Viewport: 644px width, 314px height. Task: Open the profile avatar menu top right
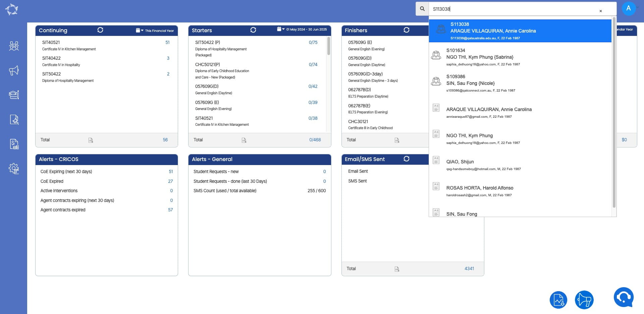pyautogui.click(x=629, y=8)
